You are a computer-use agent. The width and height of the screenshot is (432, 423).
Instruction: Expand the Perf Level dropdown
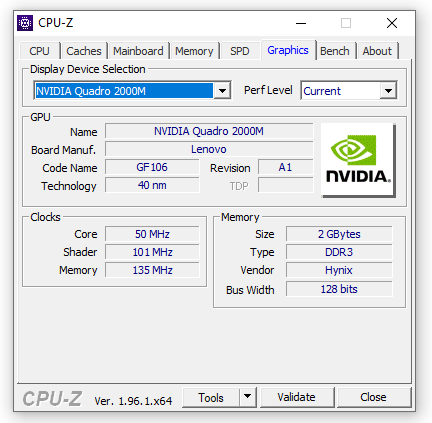[x=388, y=91]
